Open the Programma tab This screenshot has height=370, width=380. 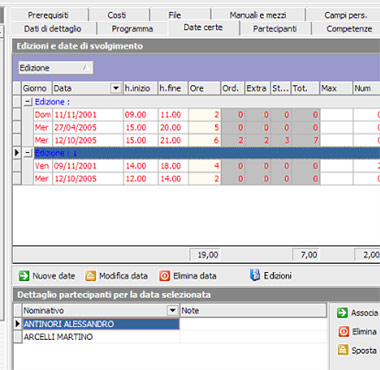[132, 29]
